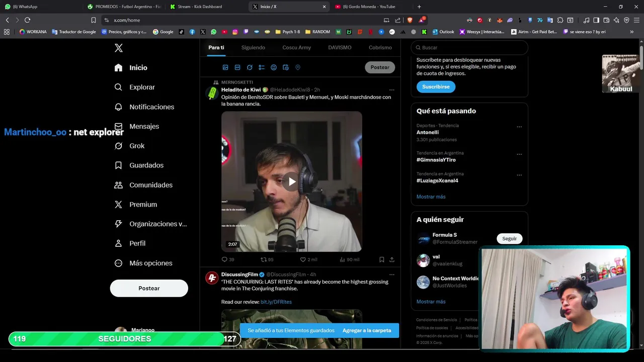The height and width of the screenshot is (362, 644).
Task: Click the Suscribirse button
Action: 436,86
